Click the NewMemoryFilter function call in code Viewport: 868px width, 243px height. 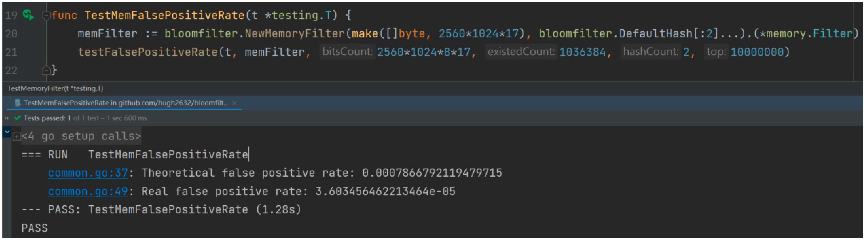point(295,34)
